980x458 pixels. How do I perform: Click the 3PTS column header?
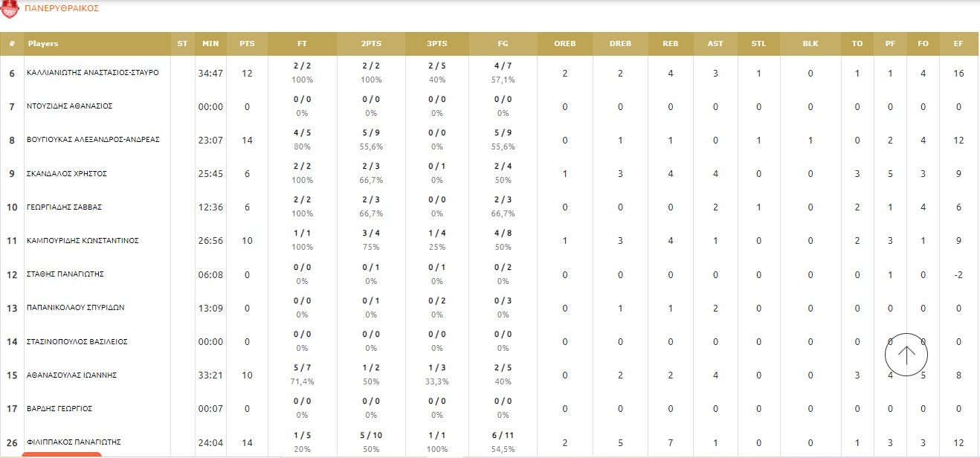pos(436,44)
